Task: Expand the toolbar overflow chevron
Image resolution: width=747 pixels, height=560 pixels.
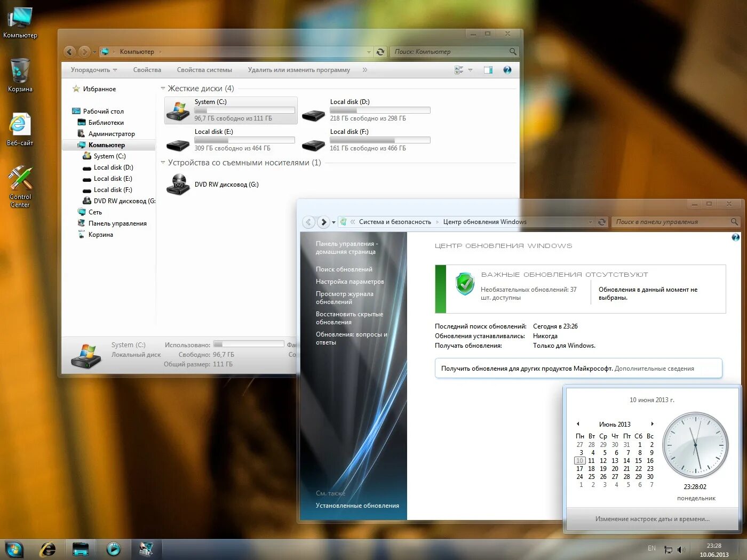Action: pyautogui.click(x=365, y=70)
